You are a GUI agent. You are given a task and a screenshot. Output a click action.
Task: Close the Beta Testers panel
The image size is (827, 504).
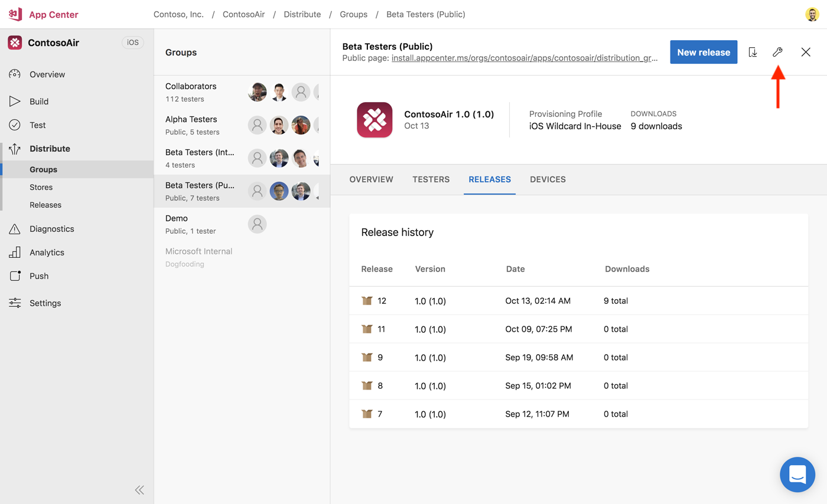[806, 52]
